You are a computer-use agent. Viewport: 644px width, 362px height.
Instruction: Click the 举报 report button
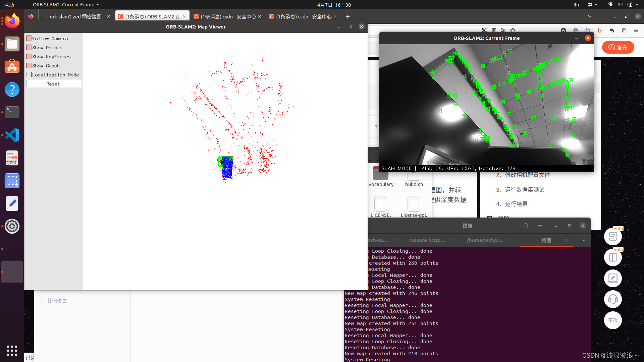point(613,320)
